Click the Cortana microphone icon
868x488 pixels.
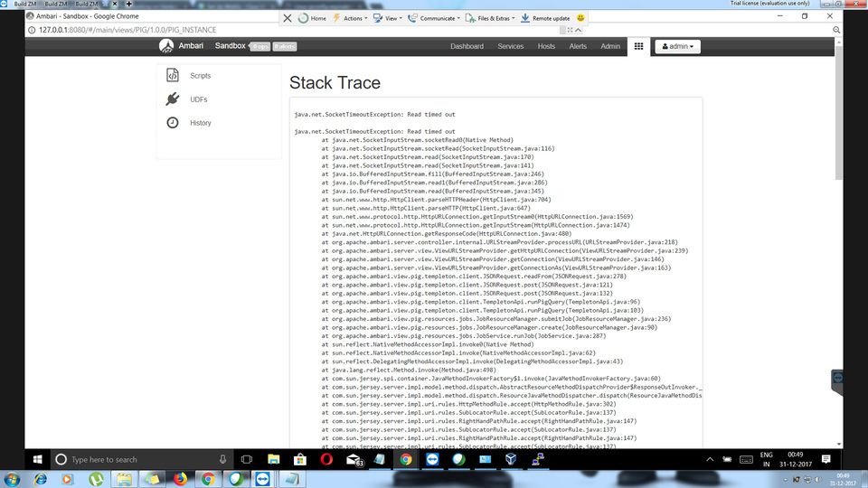coord(222,459)
